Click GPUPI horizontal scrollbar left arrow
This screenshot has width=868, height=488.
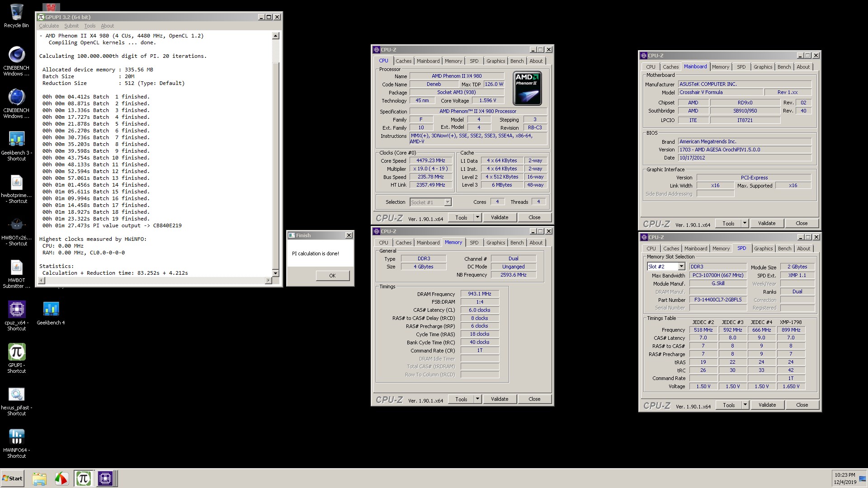coord(42,281)
